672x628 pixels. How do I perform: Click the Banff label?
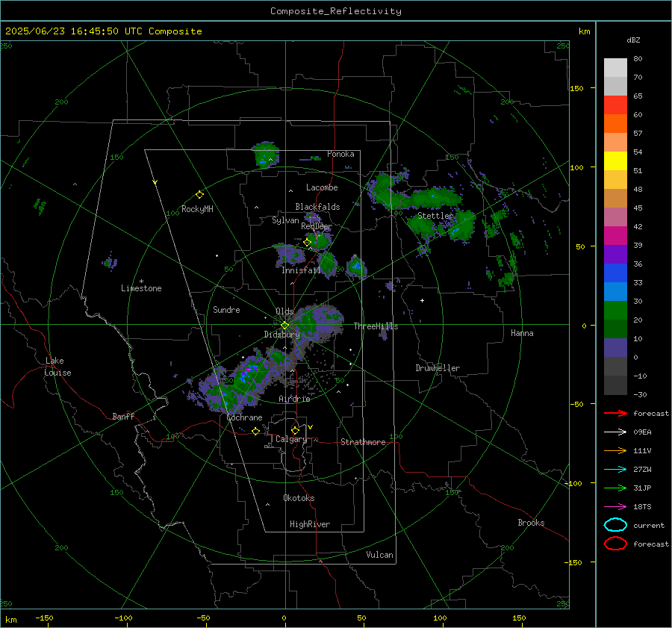pos(123,416)
